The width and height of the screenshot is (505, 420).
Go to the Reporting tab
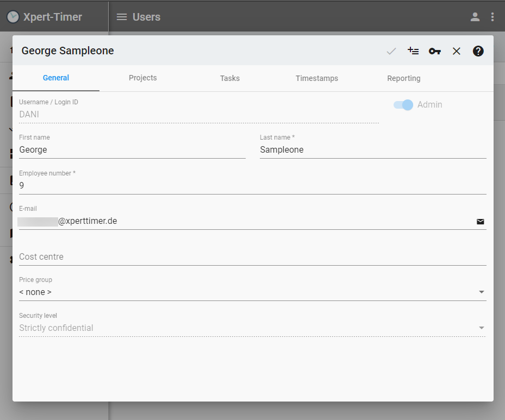(x=404, y=78)
